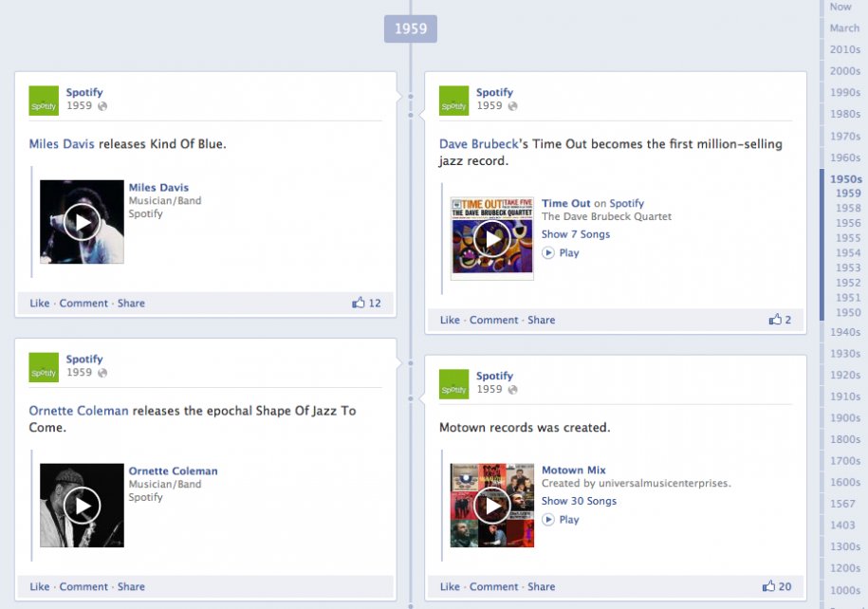Click the Spotify avatar on Miles Davis post
The image size is (868, 609).
pyautogui.click(x=44, y=101)
